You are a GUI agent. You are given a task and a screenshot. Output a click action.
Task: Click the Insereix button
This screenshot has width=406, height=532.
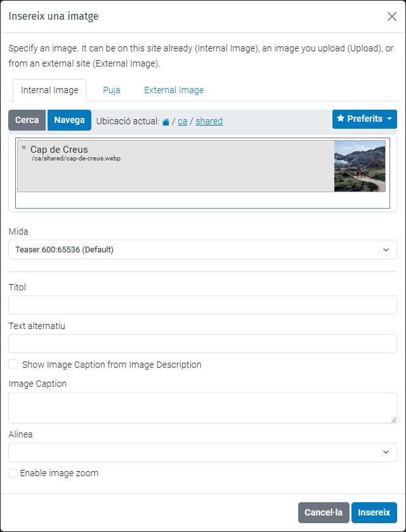tap(374, 512)
